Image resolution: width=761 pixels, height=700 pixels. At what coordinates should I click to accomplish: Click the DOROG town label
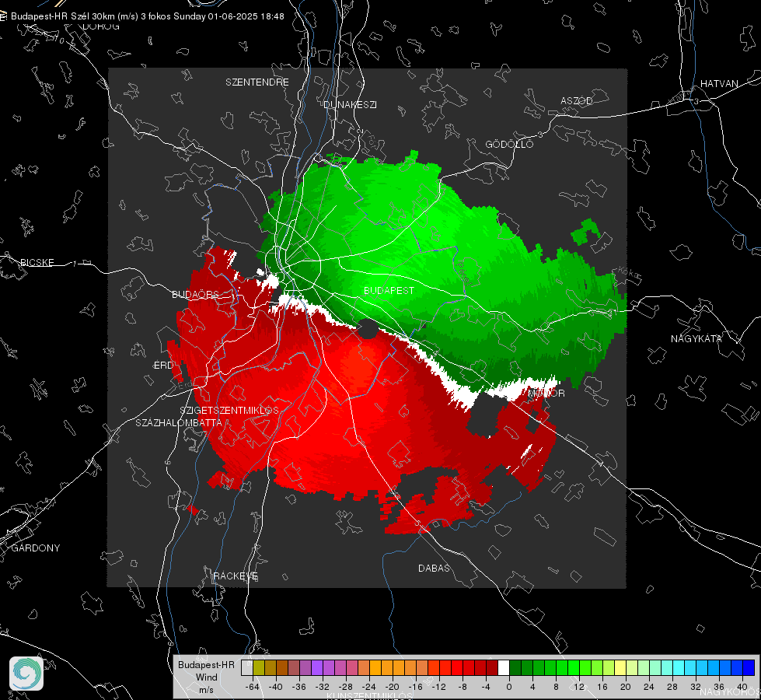pyautogui.click(x=101, y=26)
